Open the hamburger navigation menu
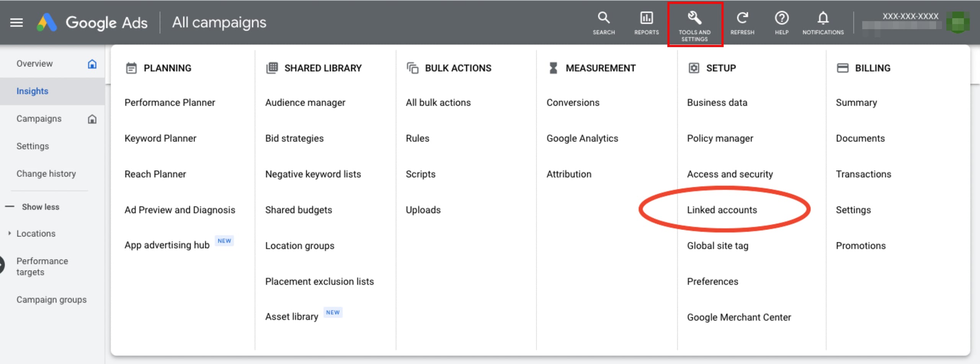This screenshot has width=980, height=364. [16, 22]
